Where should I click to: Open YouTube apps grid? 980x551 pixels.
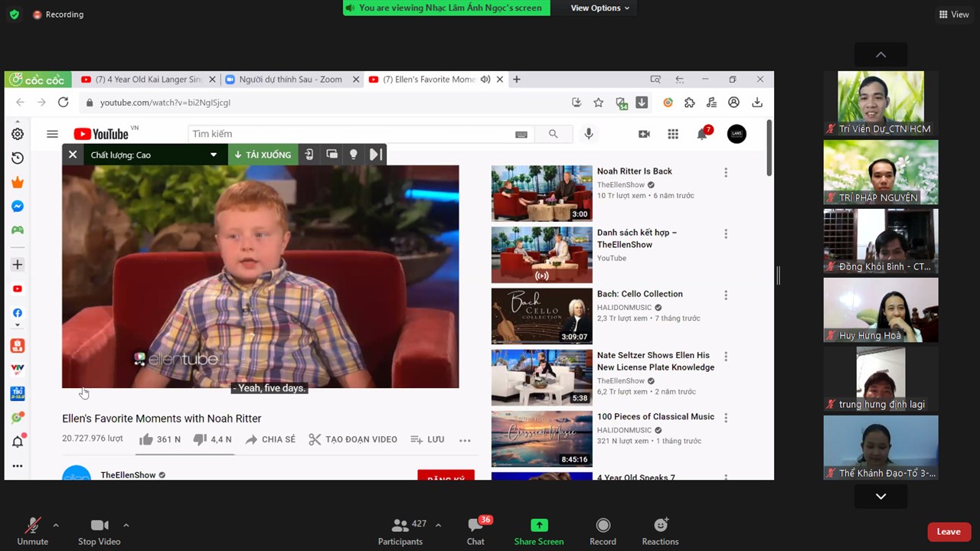(673, 134)
